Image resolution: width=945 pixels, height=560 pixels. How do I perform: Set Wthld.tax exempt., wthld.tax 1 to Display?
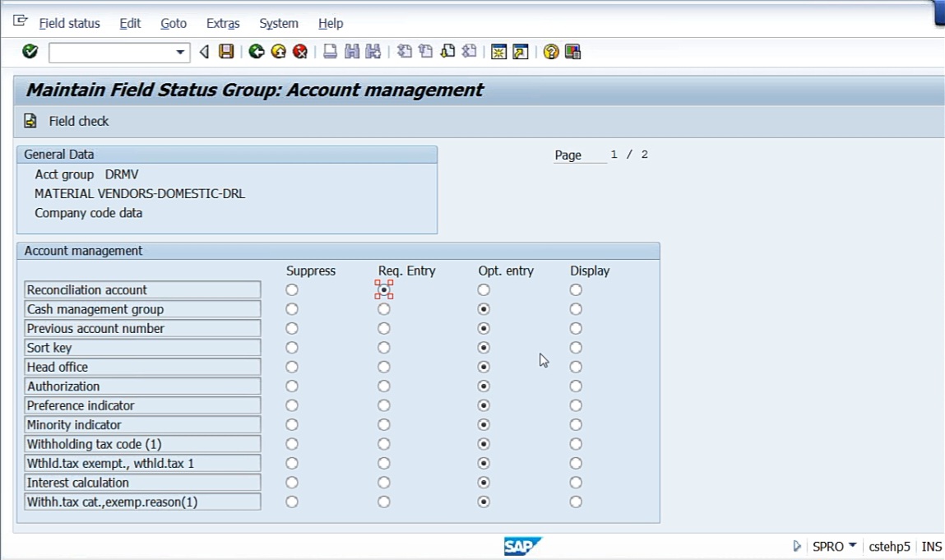576,464
